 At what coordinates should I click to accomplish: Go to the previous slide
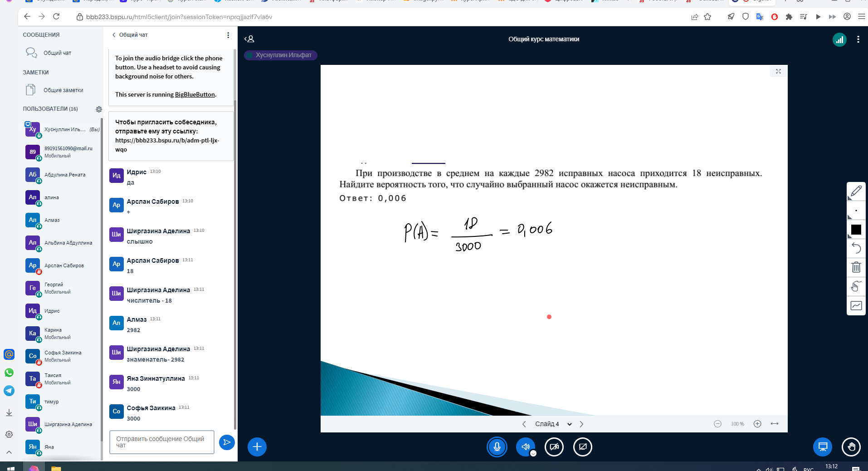click(524, 424)
